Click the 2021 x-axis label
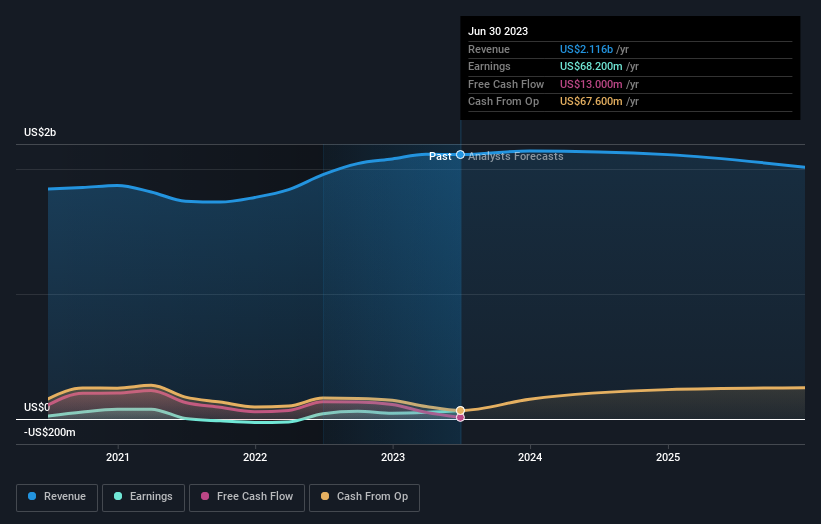This screenshot has height=524, width=821. pos(118,457)
